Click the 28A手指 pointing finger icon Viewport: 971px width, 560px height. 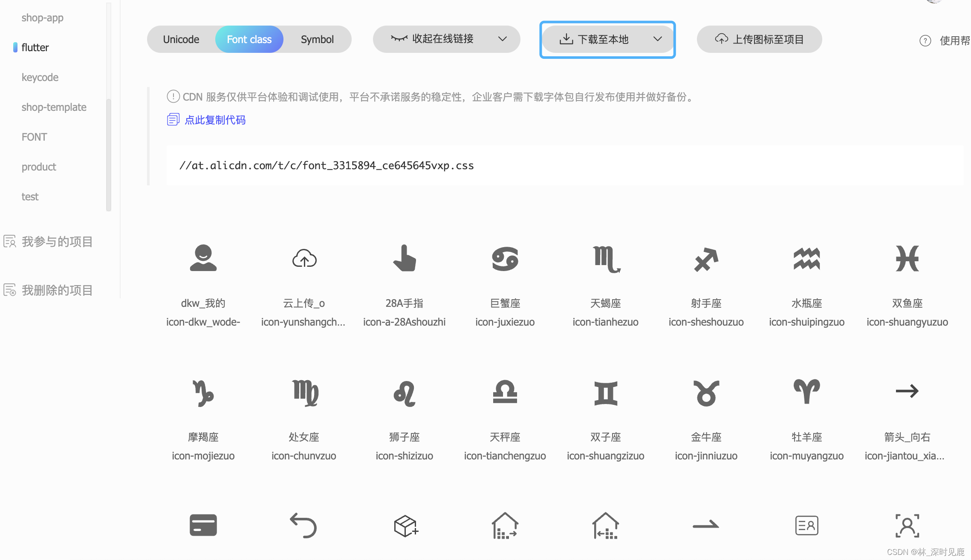coord(405,258)
